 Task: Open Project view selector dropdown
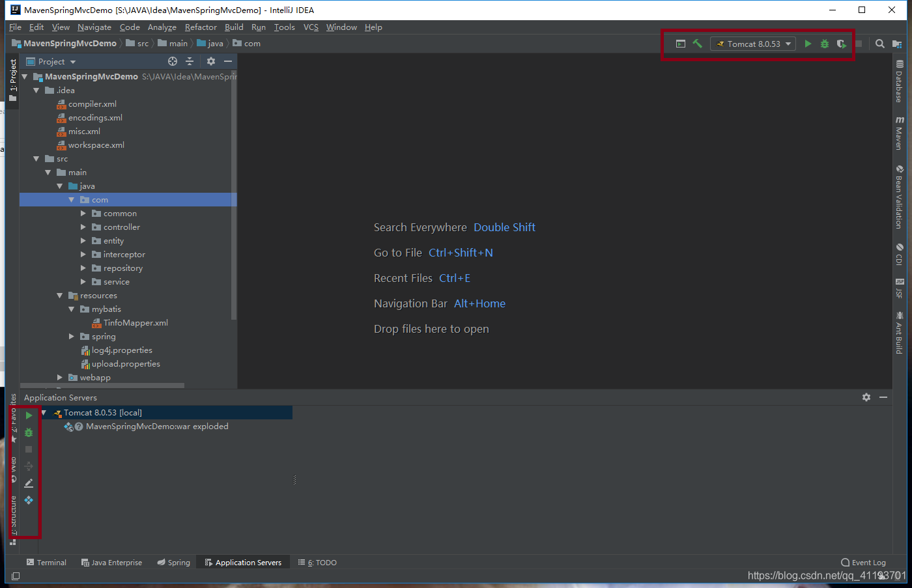[51, 61]
